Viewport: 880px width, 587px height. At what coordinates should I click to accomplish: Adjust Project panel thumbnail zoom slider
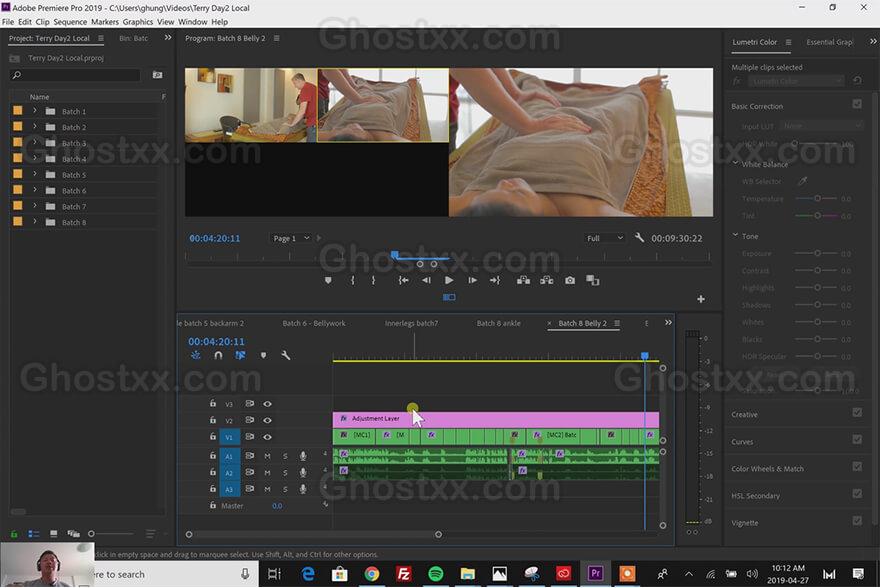pos(91,534)
